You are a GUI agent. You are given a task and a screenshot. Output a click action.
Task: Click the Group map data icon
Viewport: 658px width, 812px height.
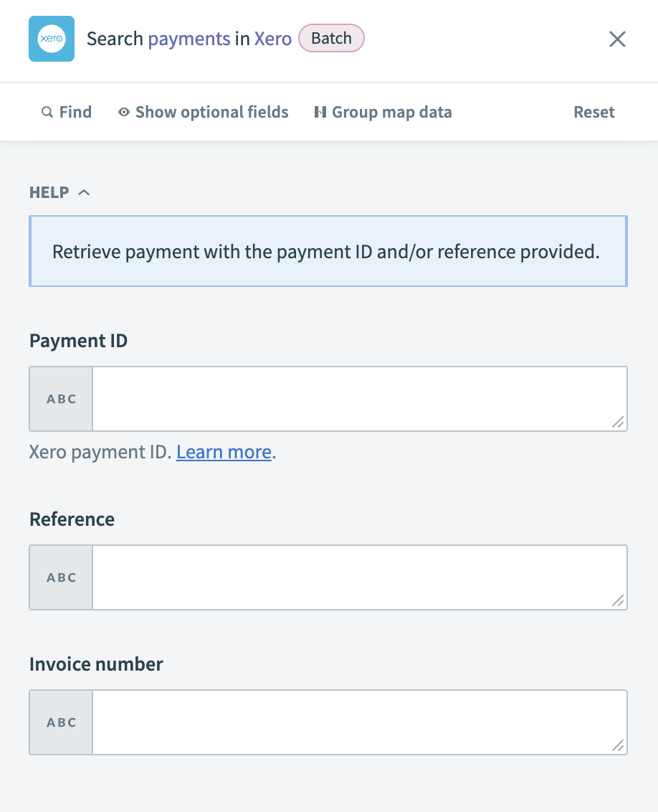point(320,112)
